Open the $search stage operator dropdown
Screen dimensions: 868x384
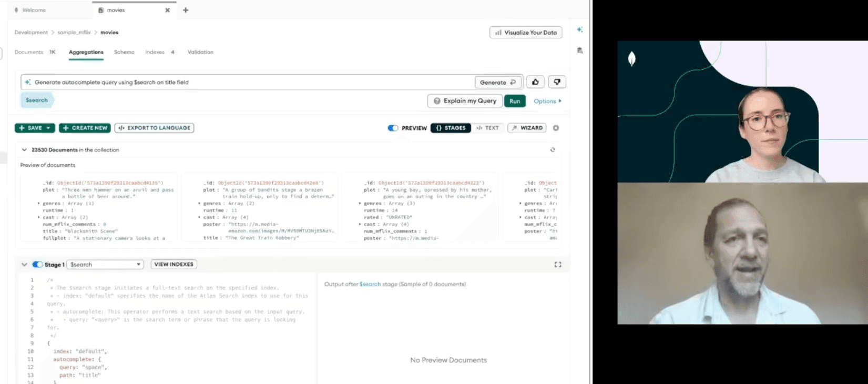coord(105,265)
